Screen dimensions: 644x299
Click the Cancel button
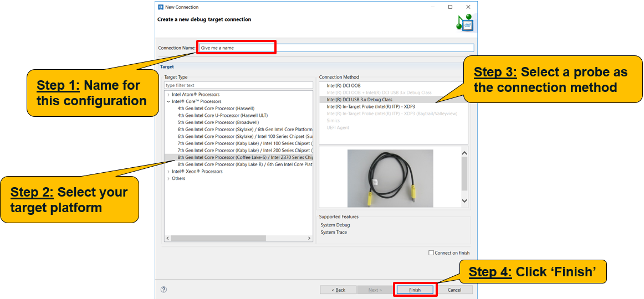click(x=454, y=290)
